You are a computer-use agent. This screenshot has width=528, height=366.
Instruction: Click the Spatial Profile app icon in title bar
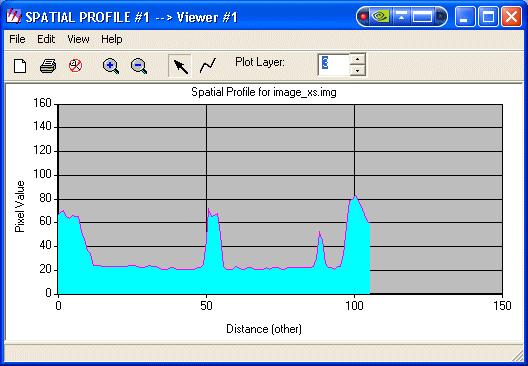tap(14, 16)
